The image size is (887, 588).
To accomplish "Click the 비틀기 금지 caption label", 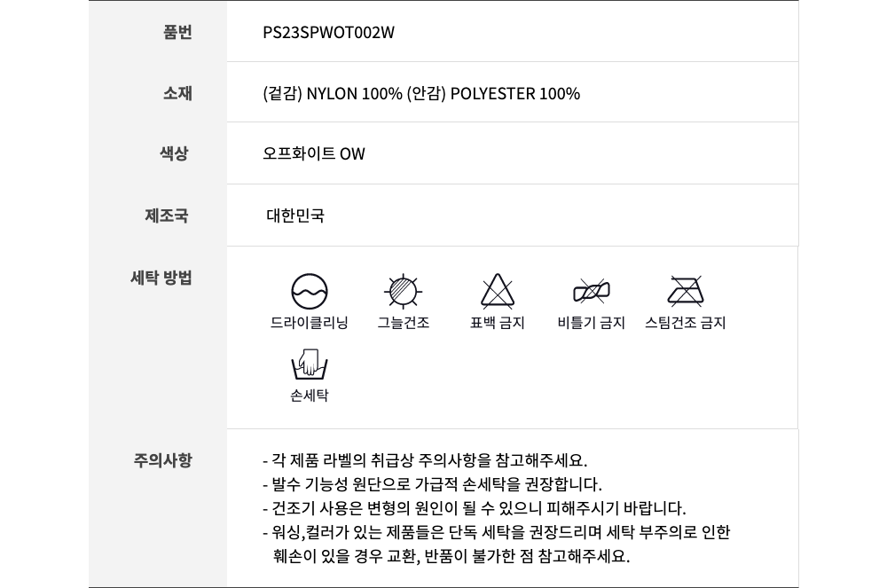I will pos(591,323).
